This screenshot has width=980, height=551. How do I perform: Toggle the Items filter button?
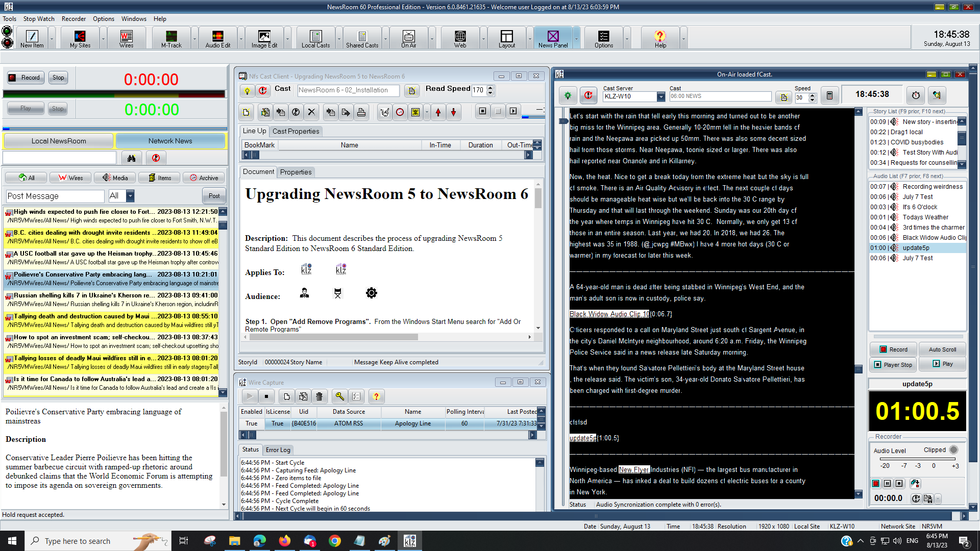[159, 178]
